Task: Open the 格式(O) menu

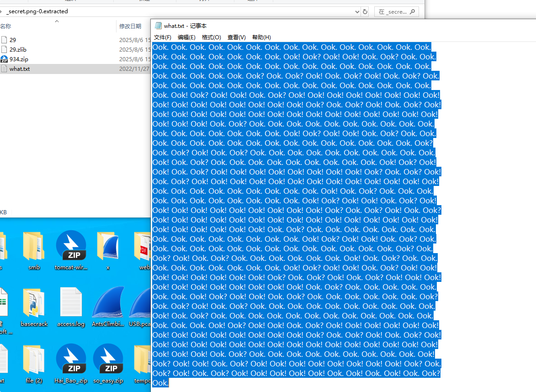Action: point(211,37)
